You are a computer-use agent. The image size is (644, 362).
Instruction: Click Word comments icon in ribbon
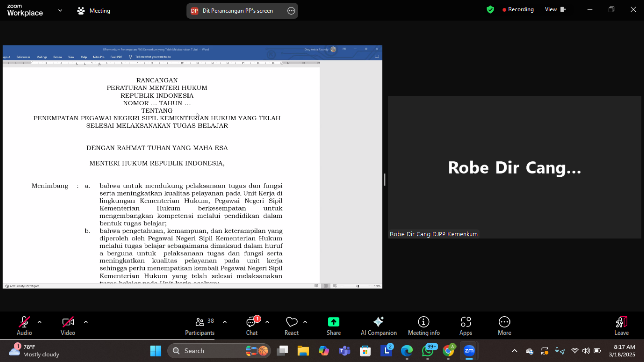(377, 57)
